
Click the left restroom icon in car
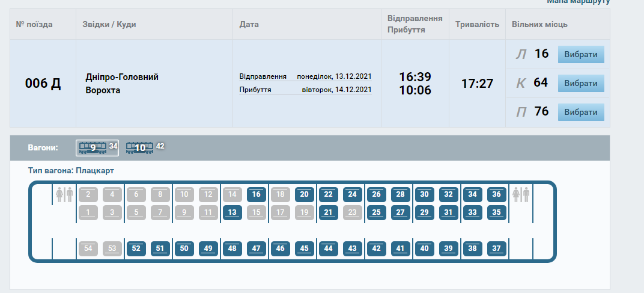[x=64, y=194]
